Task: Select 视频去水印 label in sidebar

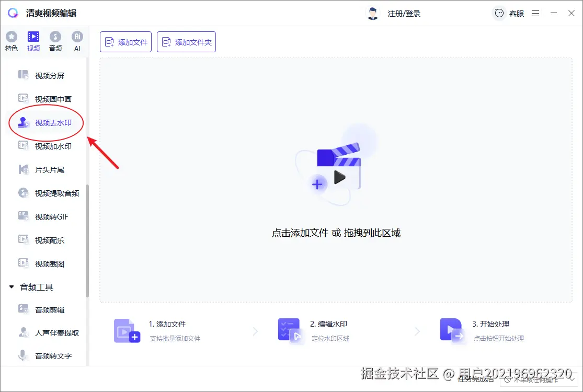Action: [53, 123]
